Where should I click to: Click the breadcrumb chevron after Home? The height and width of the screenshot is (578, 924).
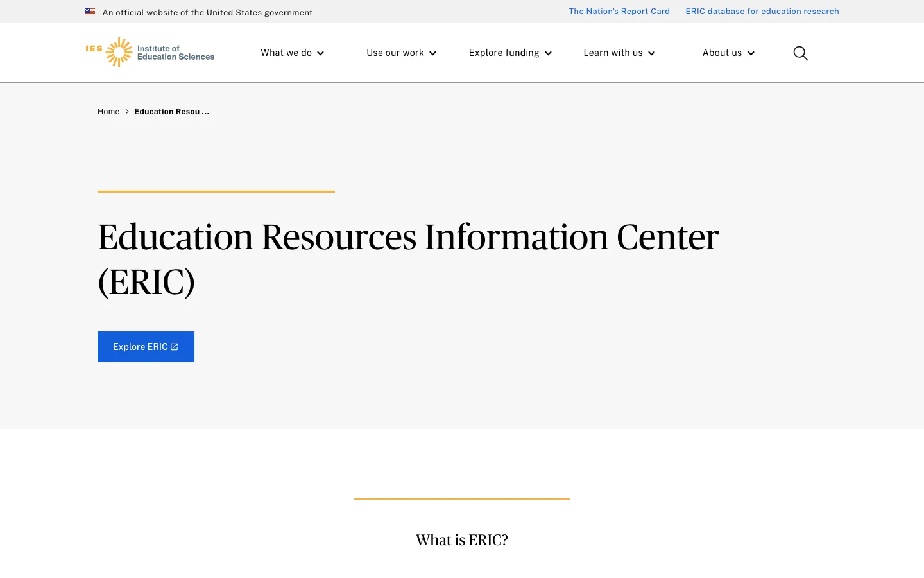(127, 112)
